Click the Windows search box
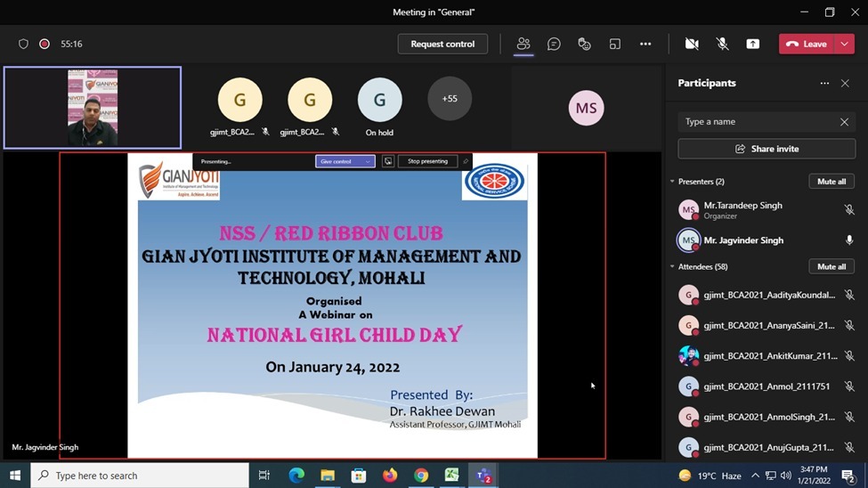 tap(140, 476)
